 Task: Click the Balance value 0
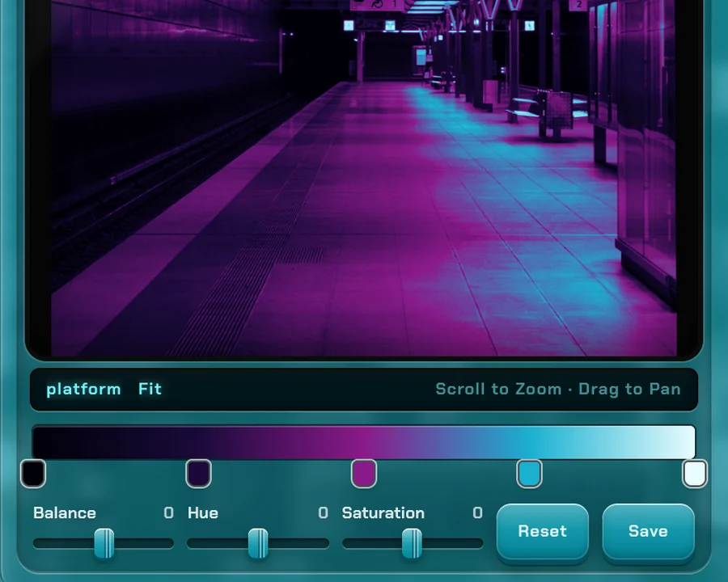168,512
